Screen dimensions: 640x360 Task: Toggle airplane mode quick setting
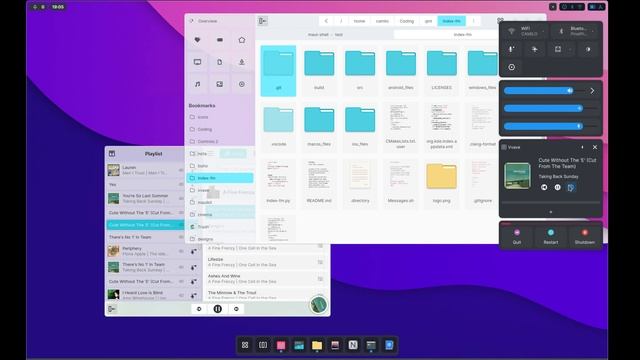point(534,49)
